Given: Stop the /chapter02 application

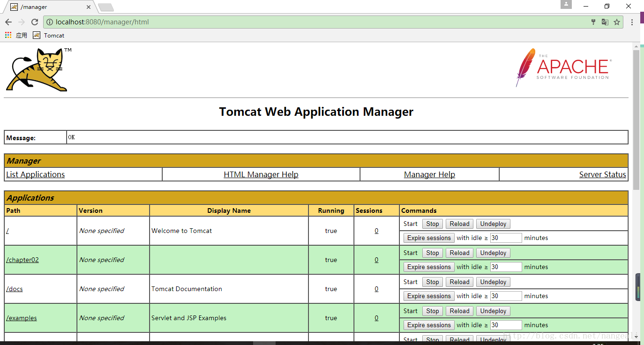Looking at the screenshot, I should [x=433, y=253].
